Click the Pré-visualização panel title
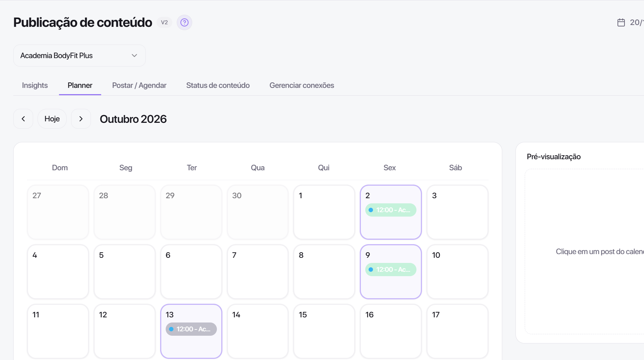The width and height of the screenshot is (644, 360). coord(554,157)
